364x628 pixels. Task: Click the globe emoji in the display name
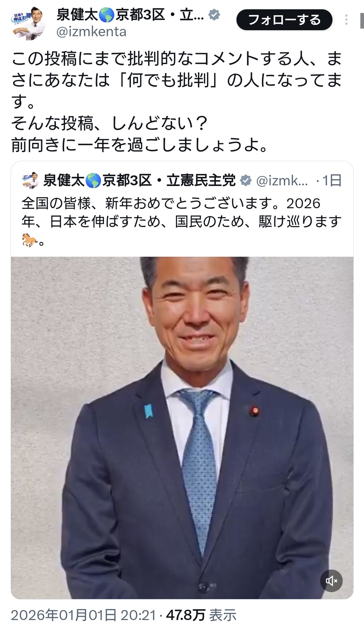pos(107,15)
